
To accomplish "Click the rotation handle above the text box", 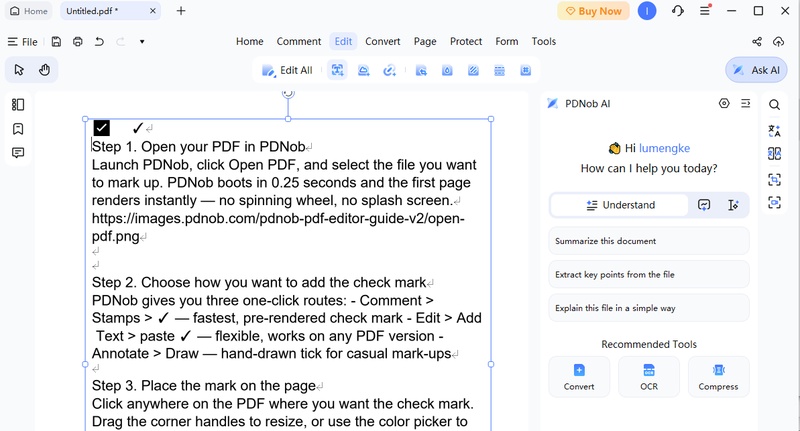I will [x=288, y=93].
